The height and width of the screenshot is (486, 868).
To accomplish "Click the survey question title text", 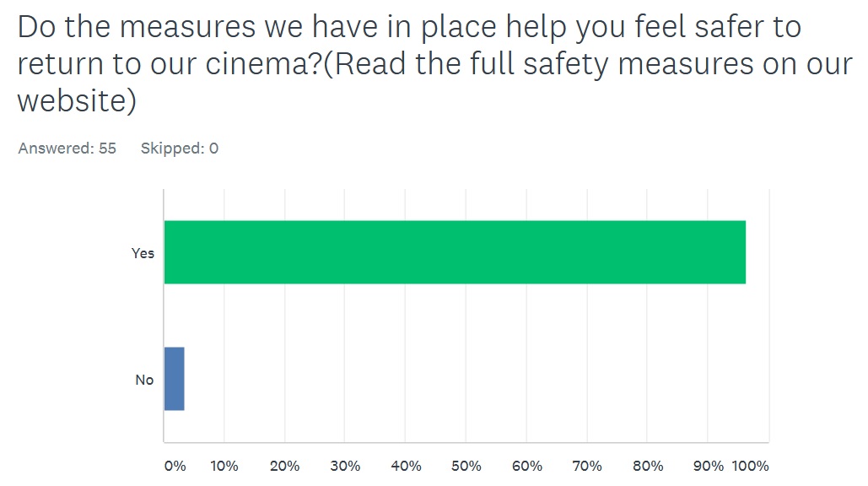I will (x=434, y=63).
